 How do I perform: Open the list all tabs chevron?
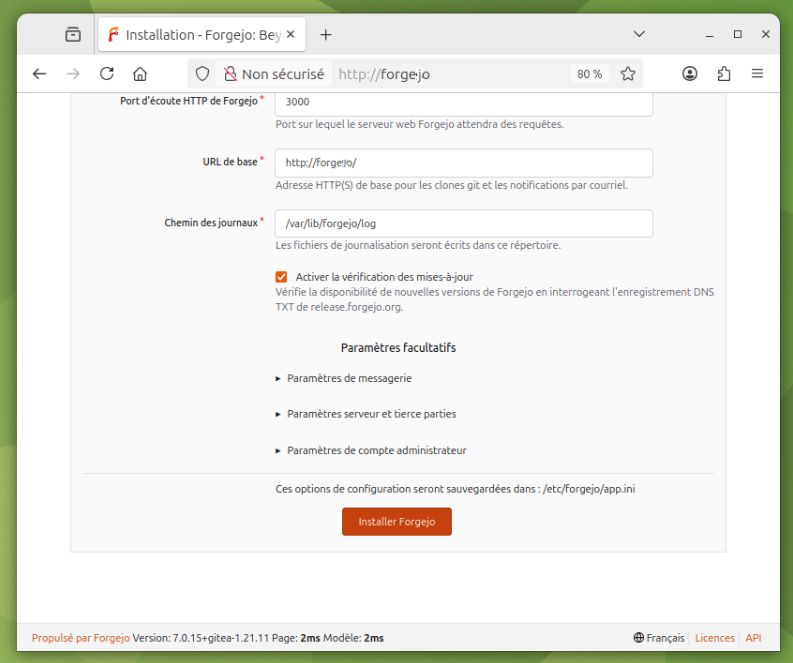[x=639, y=34]
